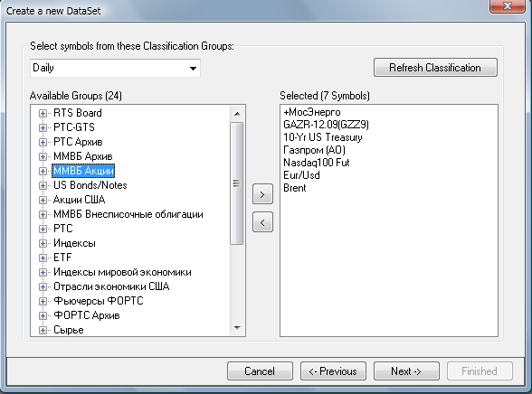Select the Индексы group label

click(x=74, y=243)
